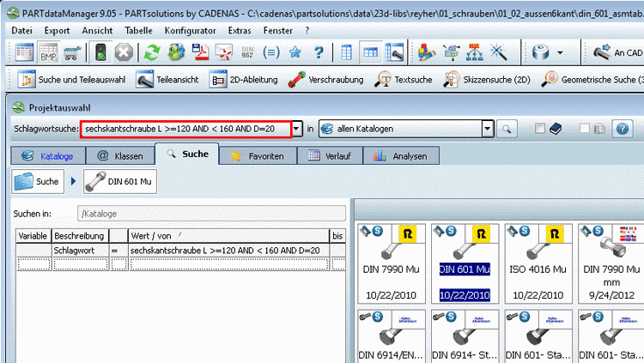644x363 pixels.
Task: Start Geometrische Suche
Action: pyautogui.click(x=592, y=80)
